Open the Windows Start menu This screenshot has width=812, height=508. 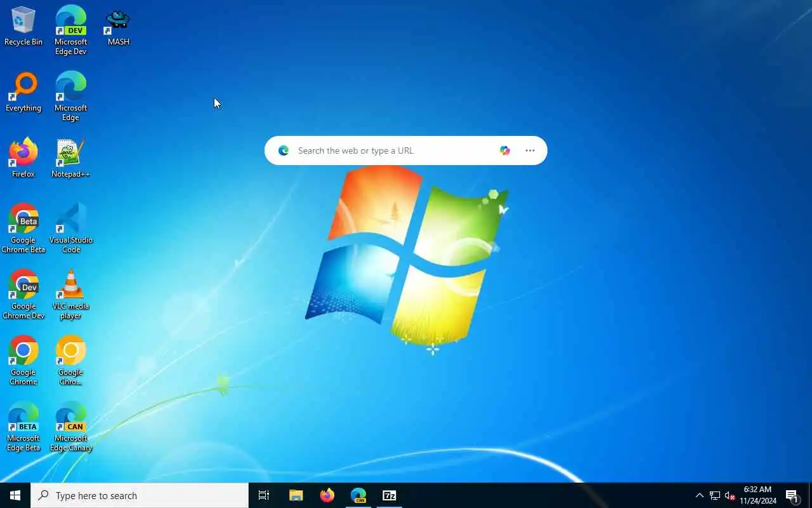pos(15,495)
